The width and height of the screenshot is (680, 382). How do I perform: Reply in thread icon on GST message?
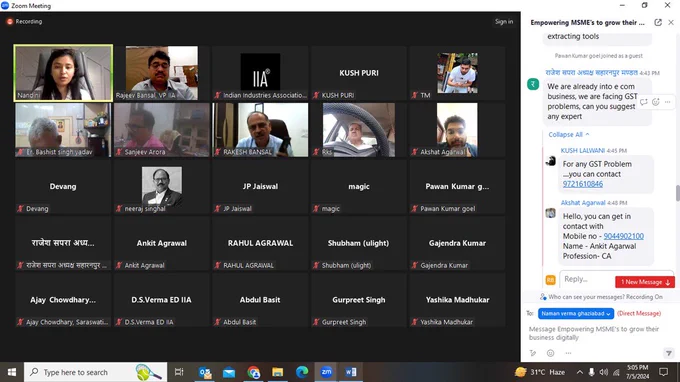(x=644, y=102)
